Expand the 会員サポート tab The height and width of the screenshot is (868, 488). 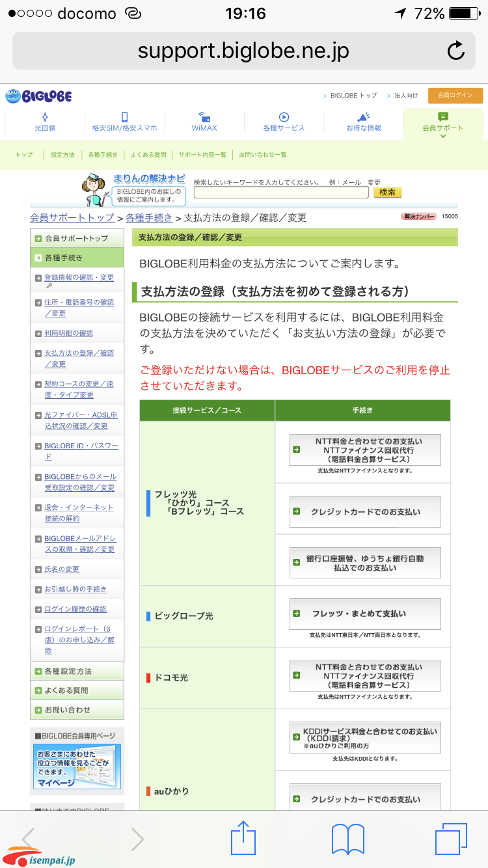click(x=443, y=124)
